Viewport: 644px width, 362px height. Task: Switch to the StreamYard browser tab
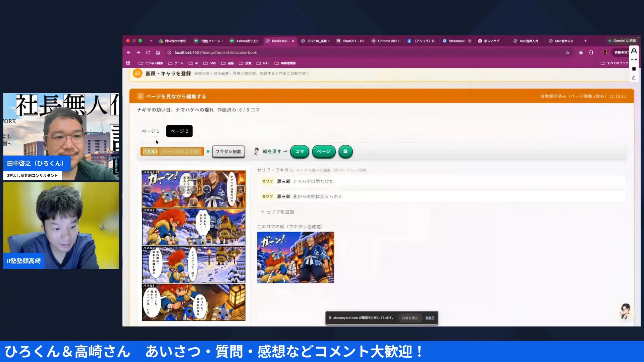[x=457, y=41]
